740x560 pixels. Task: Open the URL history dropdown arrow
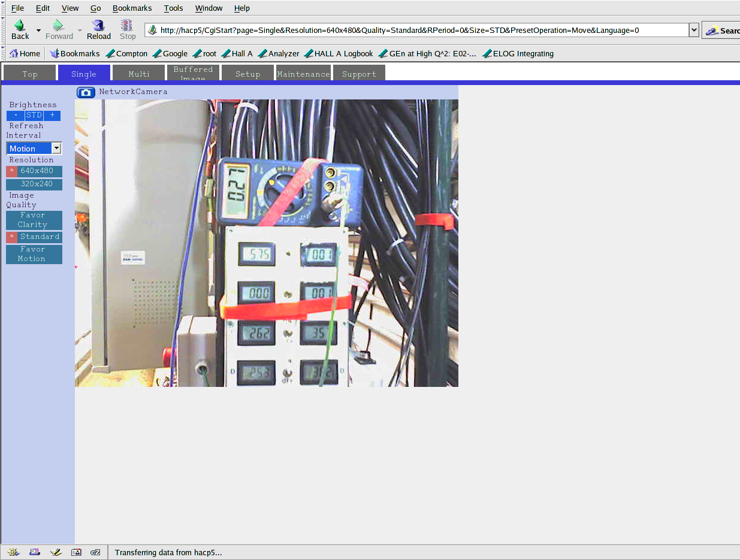pos(694,30)
